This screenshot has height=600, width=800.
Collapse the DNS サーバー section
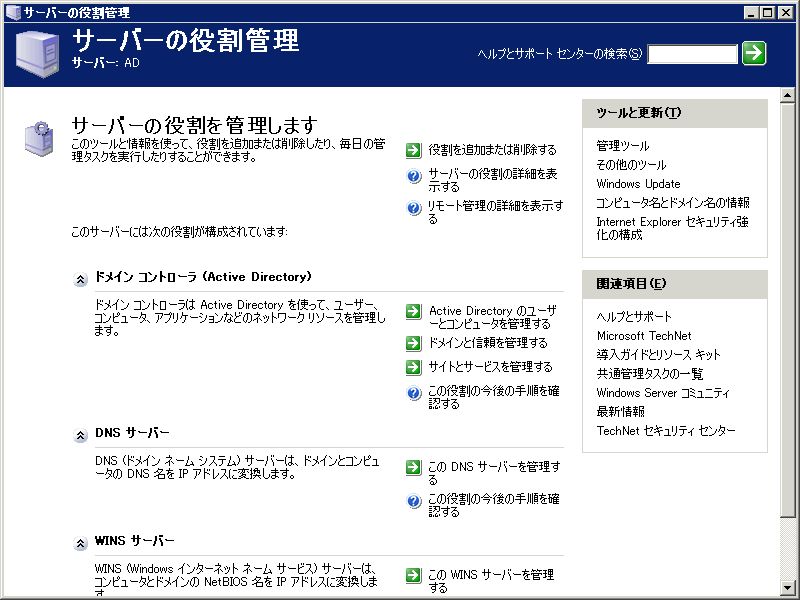coord(80,436)
